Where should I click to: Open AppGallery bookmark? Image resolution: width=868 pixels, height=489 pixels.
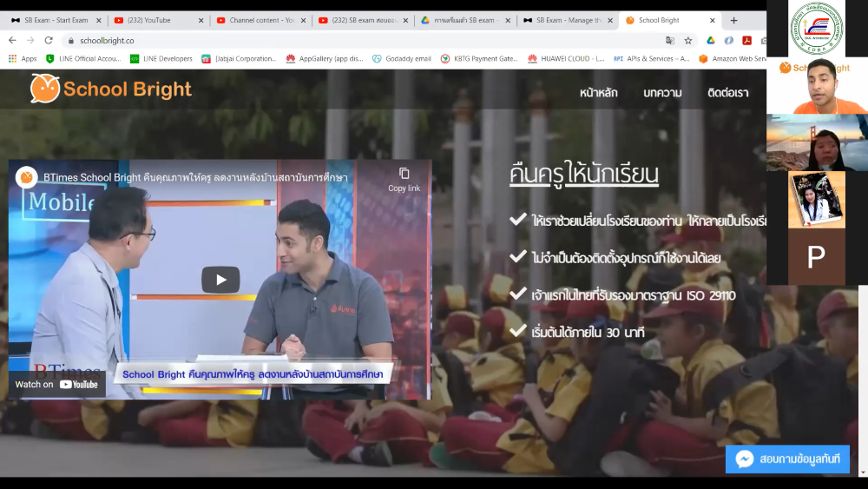(x=325, y=59)
